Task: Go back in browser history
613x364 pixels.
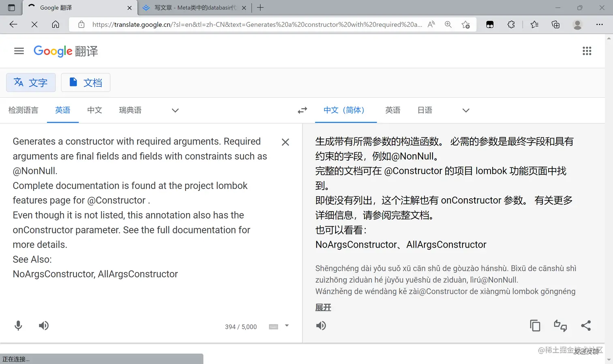Action: tap(13, 24)
